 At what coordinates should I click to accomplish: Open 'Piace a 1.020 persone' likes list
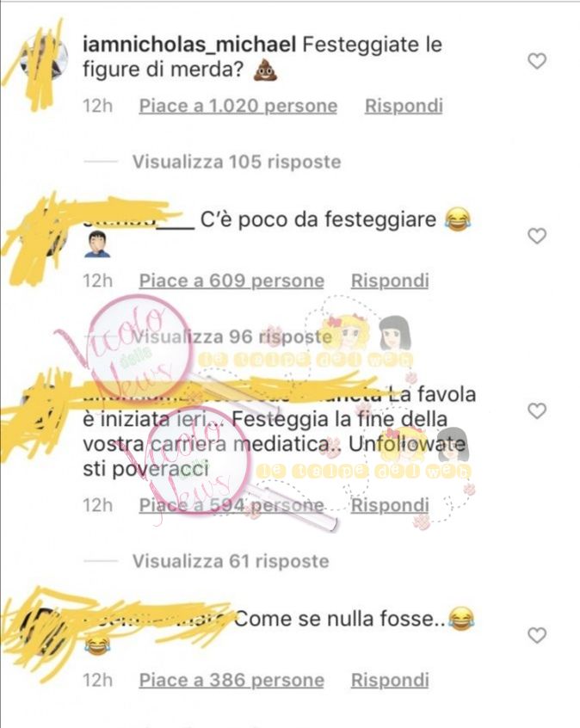click(x=238, y=106)
